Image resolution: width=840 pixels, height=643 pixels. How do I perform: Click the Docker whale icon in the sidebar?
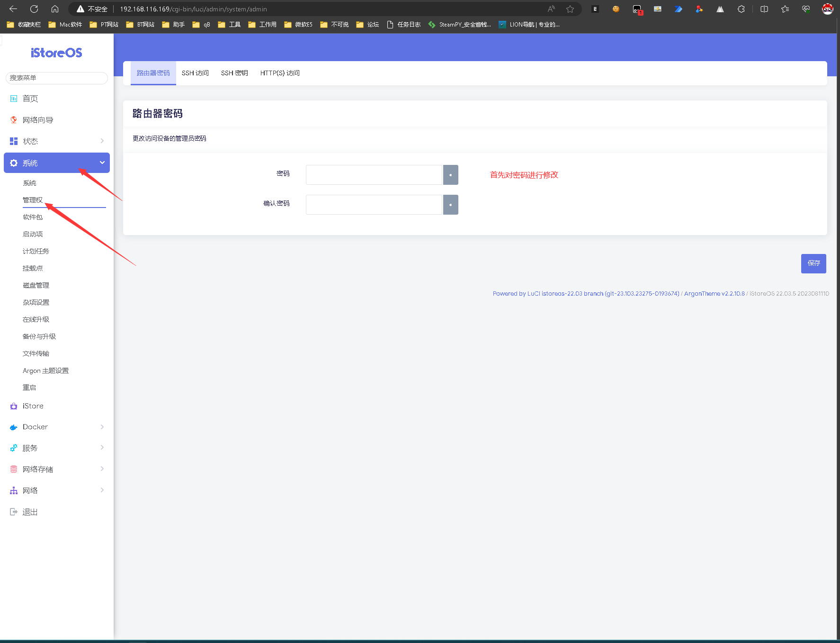pyautogui.click(x=14, y=427)
